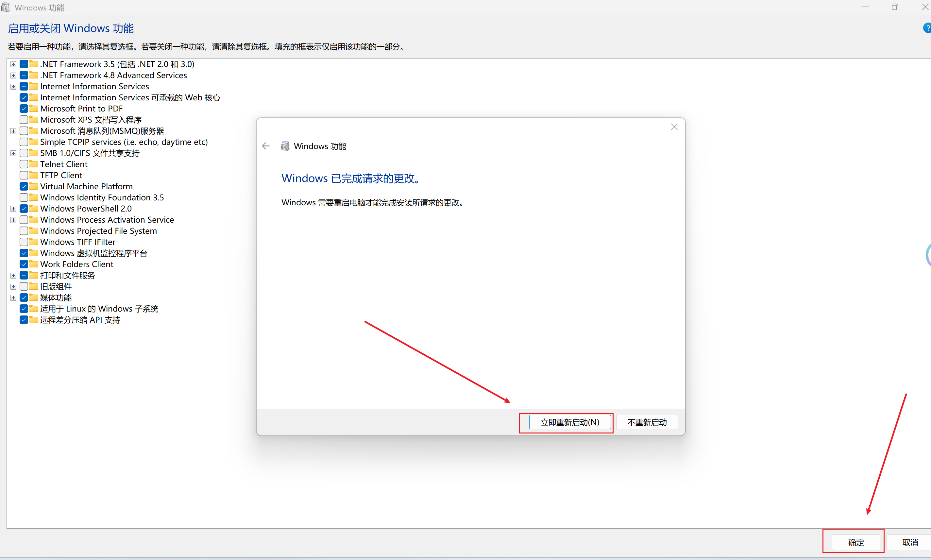
Task: Click folder icon beside Work Folders Client
Action: coord(34,264)
